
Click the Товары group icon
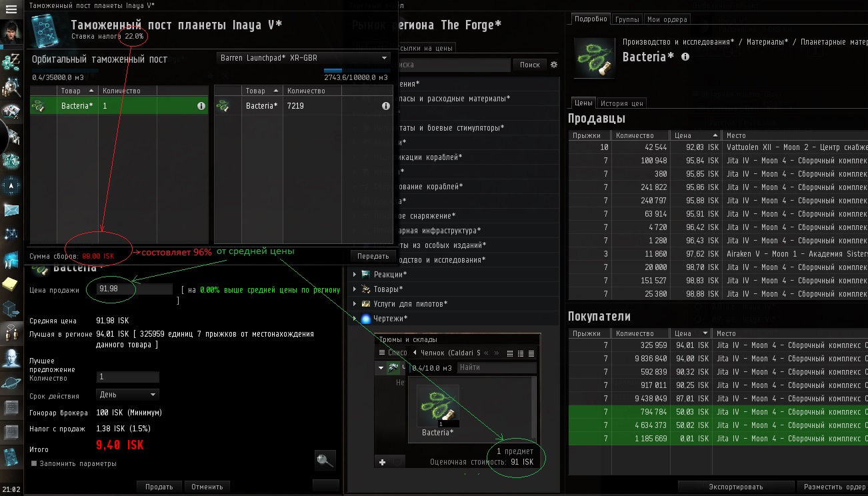(x=365, y=289)
